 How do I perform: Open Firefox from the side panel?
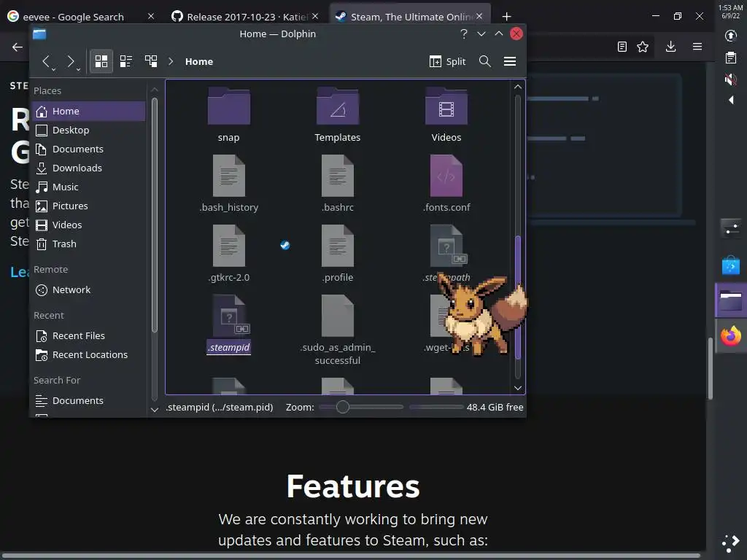[731, 337]
